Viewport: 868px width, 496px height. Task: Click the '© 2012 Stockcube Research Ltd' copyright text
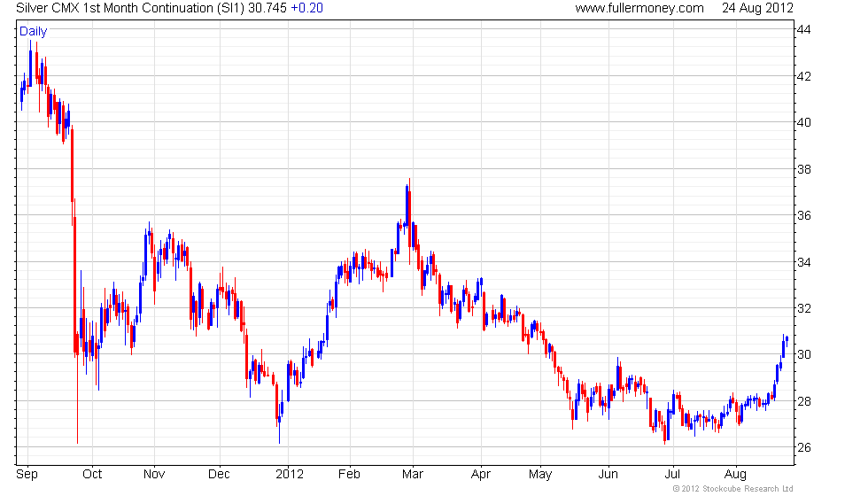pos(733,488)
